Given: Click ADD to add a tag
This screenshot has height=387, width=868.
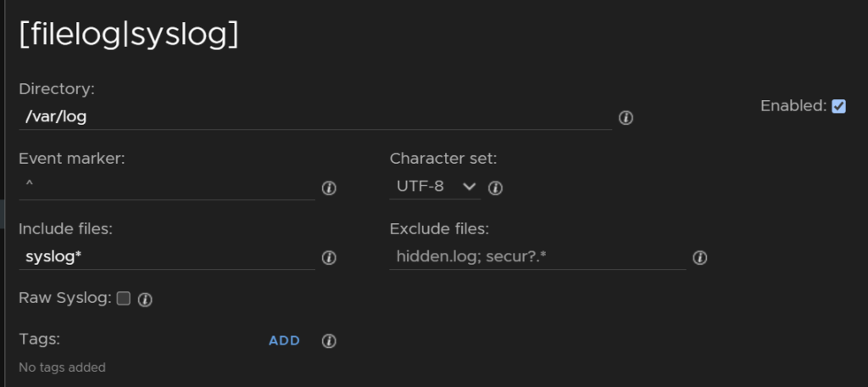Looking at the screenshot, I should pyautogui.click(x=285, y=341).
